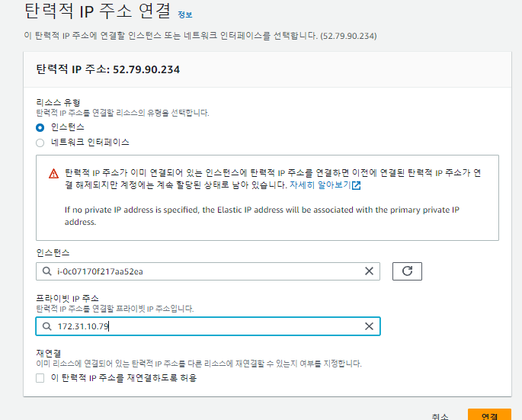Click the orange 연결 button
This screenshot has width=522, height=420.
pyautogui.click(x=489, y=415)
